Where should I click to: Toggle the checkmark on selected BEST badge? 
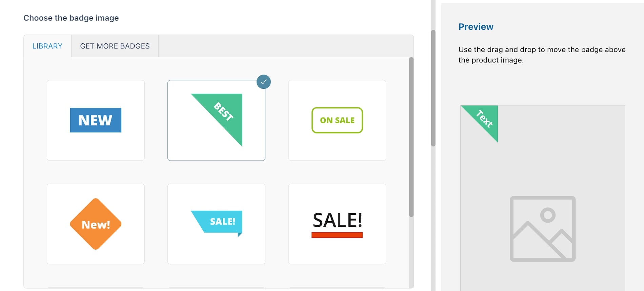[264, 82]
